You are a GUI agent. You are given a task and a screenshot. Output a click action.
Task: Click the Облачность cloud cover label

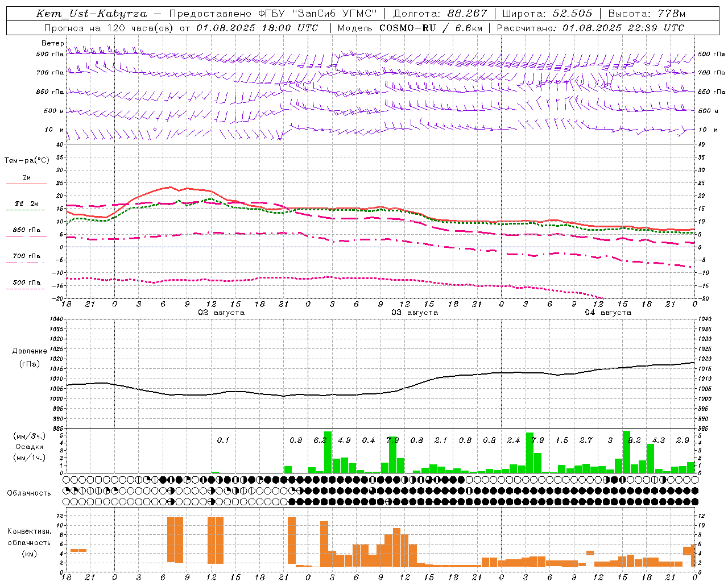(x=29, y=493)
